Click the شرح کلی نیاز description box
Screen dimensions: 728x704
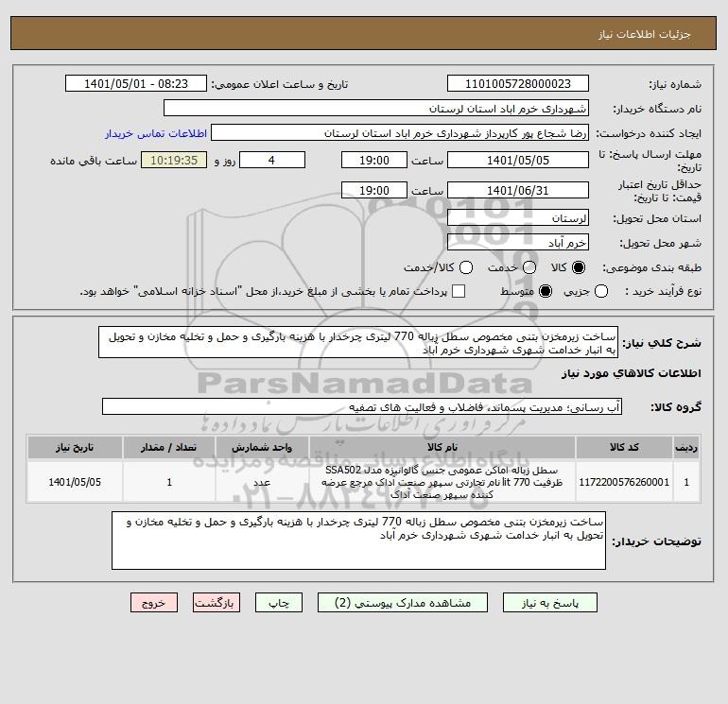tap(358, 342)
